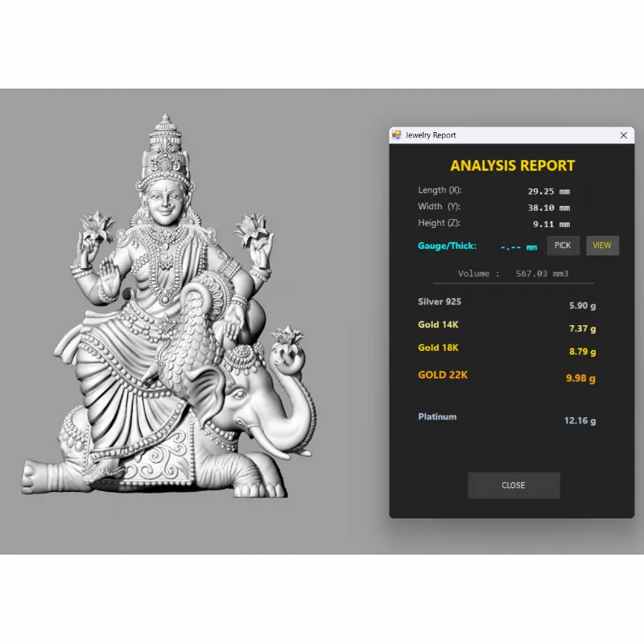Viewport: 644px width, 644px height.
Task: Close the Jewelry Report dialog with X
Action: coord(623,135)
